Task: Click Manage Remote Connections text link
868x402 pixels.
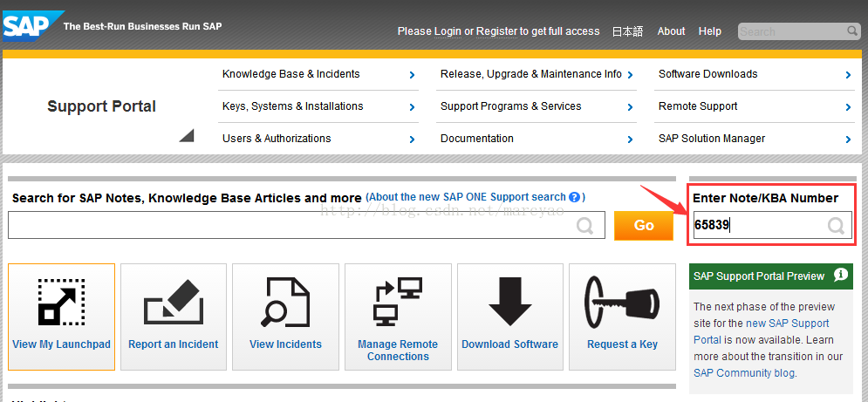Action: pos(398,351)
